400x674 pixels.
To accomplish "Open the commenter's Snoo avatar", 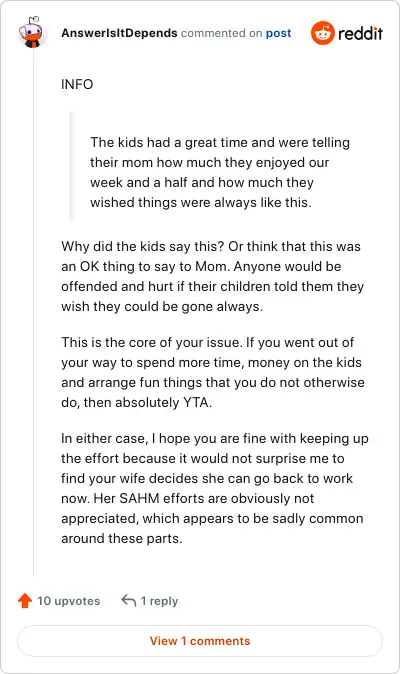I will pyautogui.click(x=31, y=32).
